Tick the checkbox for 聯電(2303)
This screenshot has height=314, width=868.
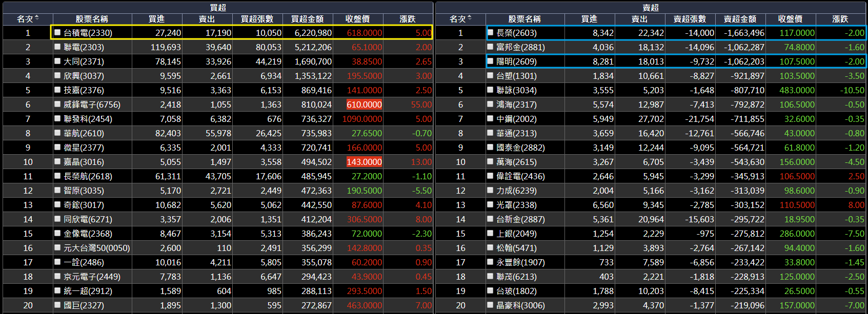pyautogui.click(x=58, y=47)
